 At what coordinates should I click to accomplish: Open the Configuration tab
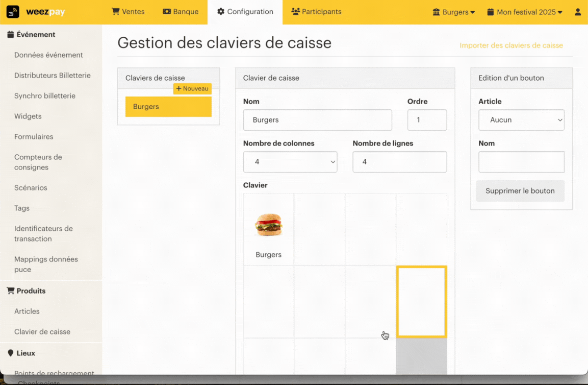pos(245,12)
